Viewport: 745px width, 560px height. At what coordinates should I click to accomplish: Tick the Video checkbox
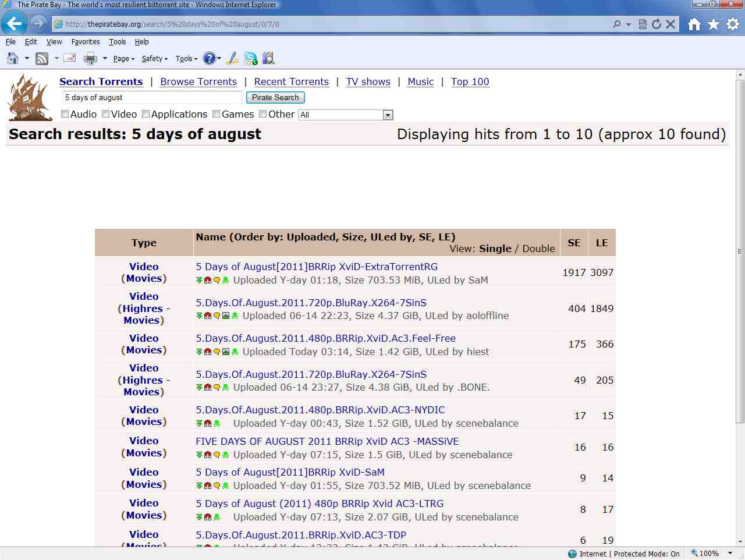pos(106,114)
